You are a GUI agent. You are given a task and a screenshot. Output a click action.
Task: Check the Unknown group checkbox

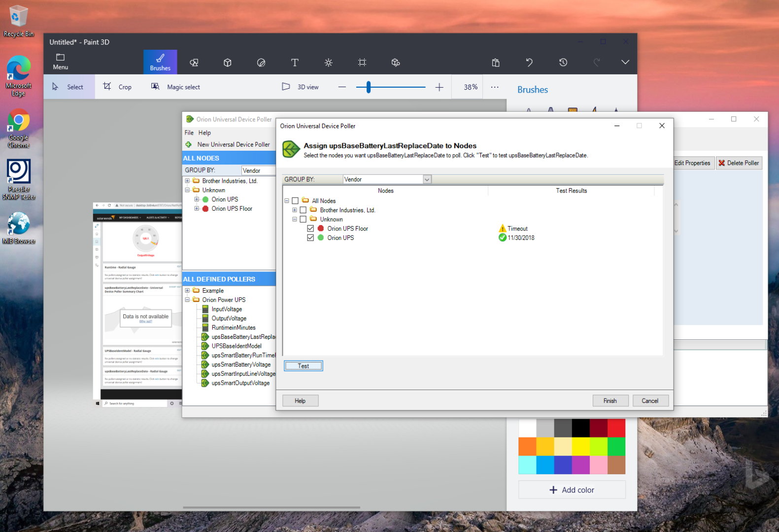pos(303,219)
